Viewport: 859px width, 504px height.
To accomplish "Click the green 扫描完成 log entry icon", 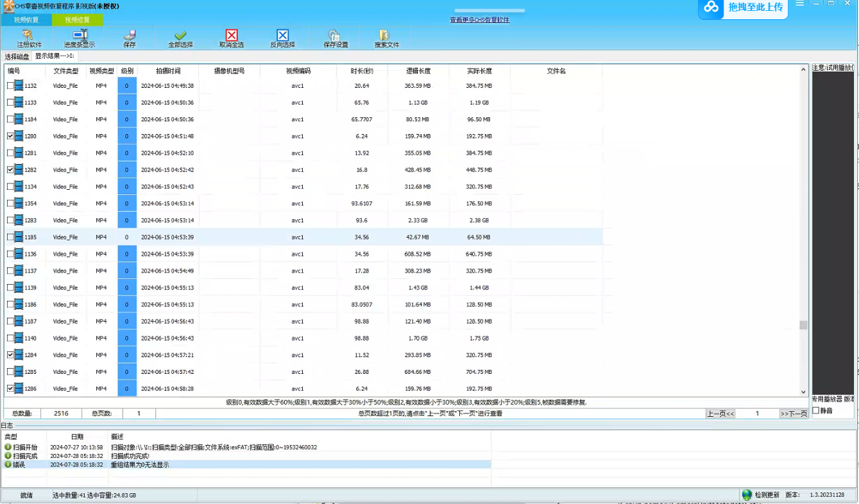I will 8,456.
